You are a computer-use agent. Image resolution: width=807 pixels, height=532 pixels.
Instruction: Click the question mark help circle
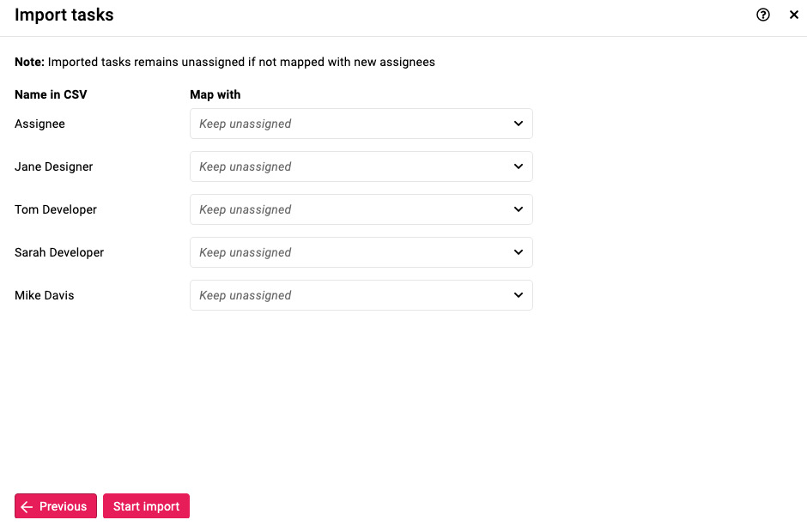coord(763,15)
